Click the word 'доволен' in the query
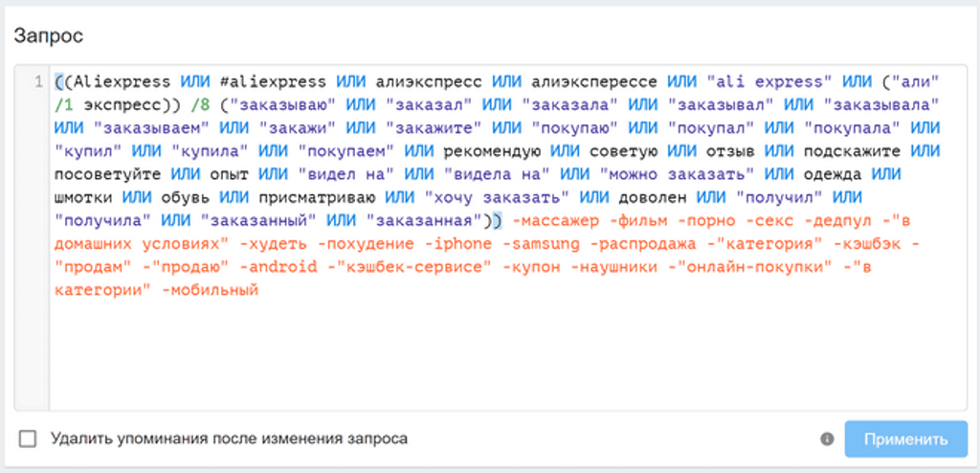The width and height of the screenshot is (980, 473). [x=652, y=197]
